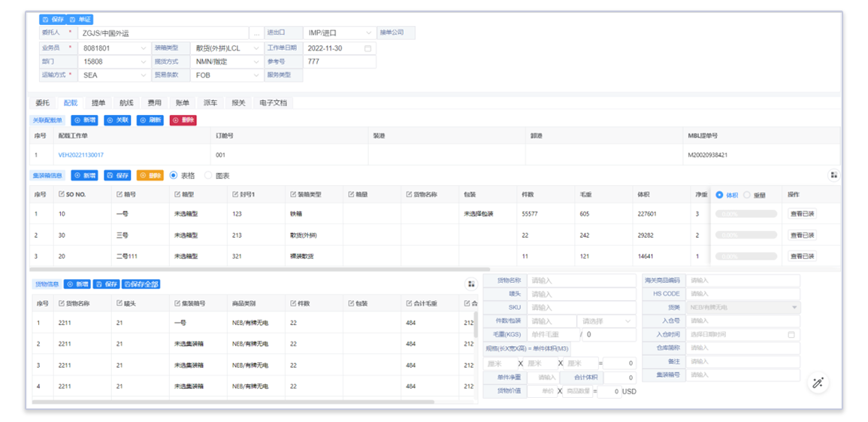Click 保存 in the 集装箱信息 toolbar
This screenshot has height=422, width=868.
pos(117,175)
